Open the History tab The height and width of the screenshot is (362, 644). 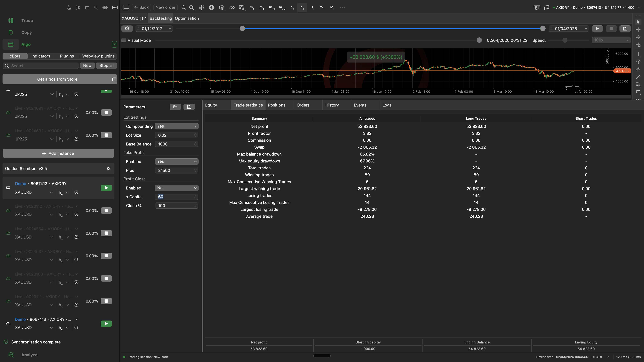[332, 105]
